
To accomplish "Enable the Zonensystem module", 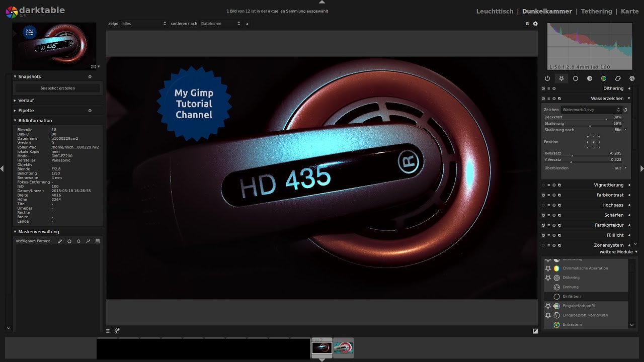I will [543, 245].
